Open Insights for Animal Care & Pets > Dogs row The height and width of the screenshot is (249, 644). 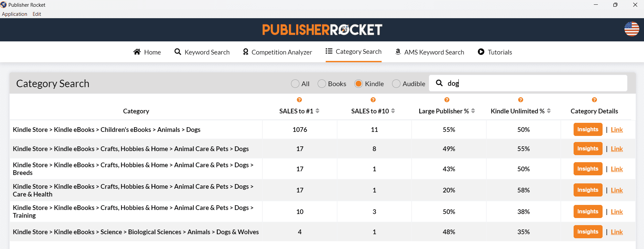tap(588, 149)
